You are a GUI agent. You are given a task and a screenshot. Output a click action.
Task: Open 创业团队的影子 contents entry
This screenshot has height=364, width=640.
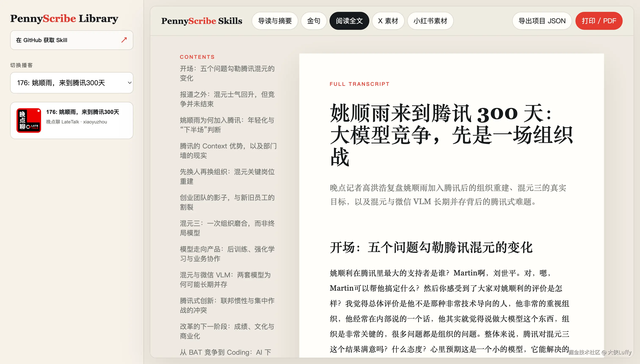click(x=227, y=202)
